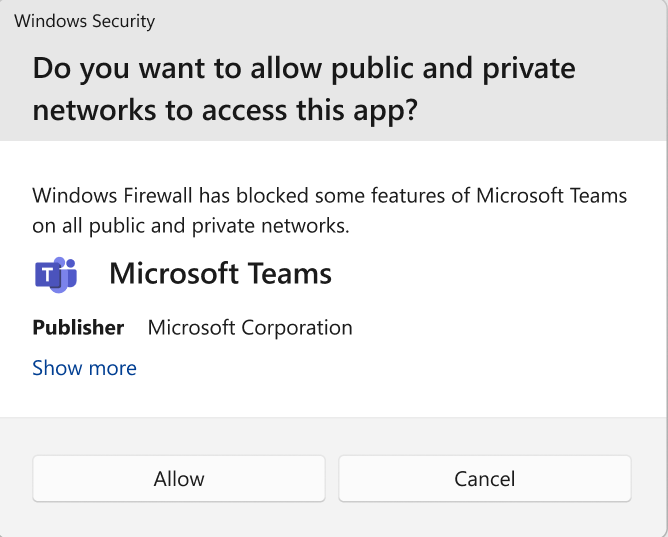The height and width of the screenshot is (537, 668).
Task: Click the Microsoft Teams app icon
Action: pos(56,275)
